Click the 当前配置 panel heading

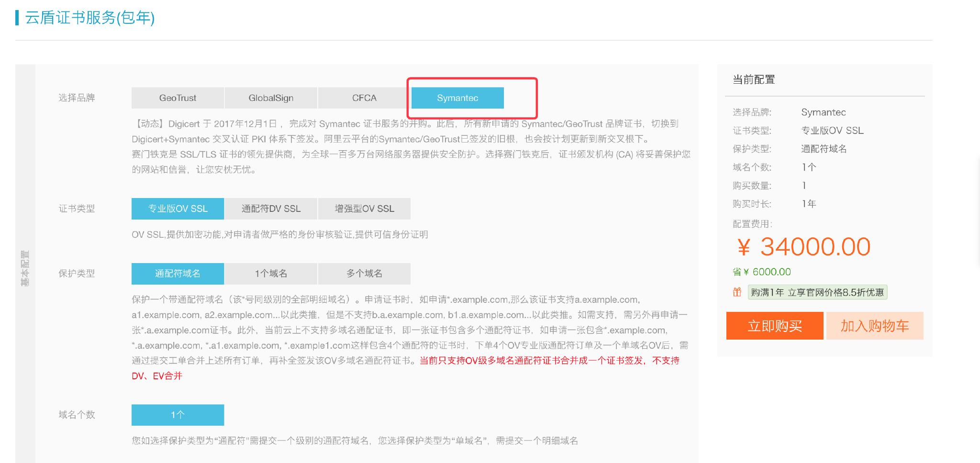[x=754, y=79]
